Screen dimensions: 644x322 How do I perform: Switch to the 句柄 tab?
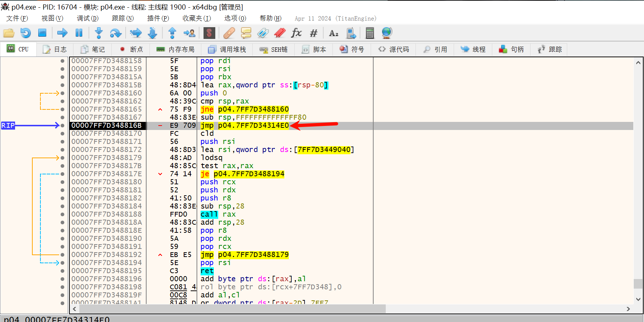tap(511, 49)
